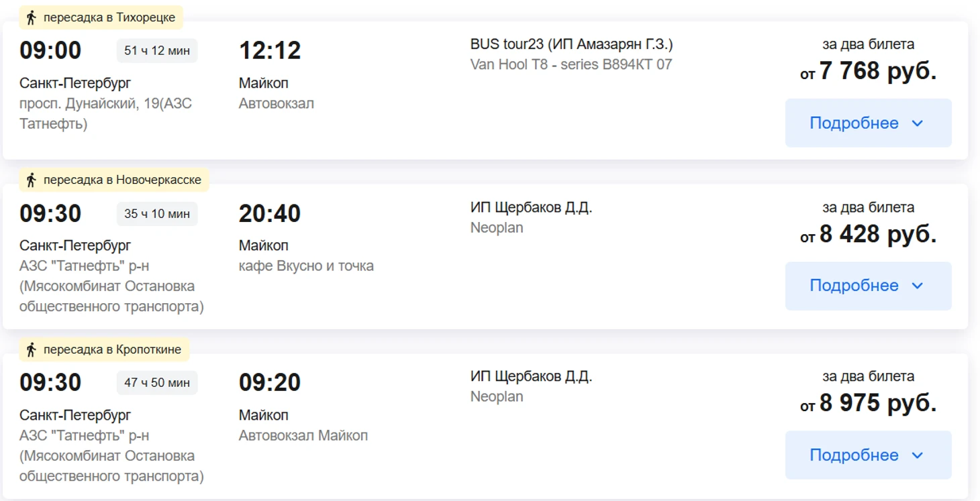The width and height of the screenshot is (980, 501).
Task: Click carrier ИП Щербаков Д.Д. arriving 09:20
Action: pos(531,377)
